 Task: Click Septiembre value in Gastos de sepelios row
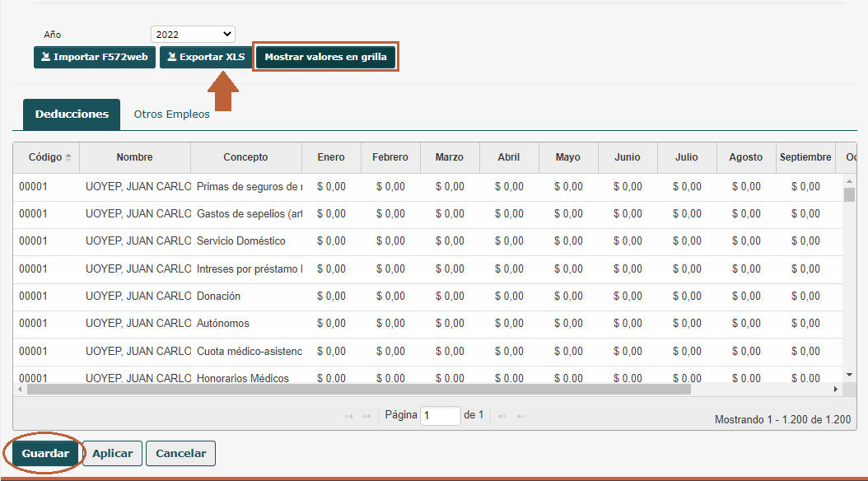pos(805,214)
